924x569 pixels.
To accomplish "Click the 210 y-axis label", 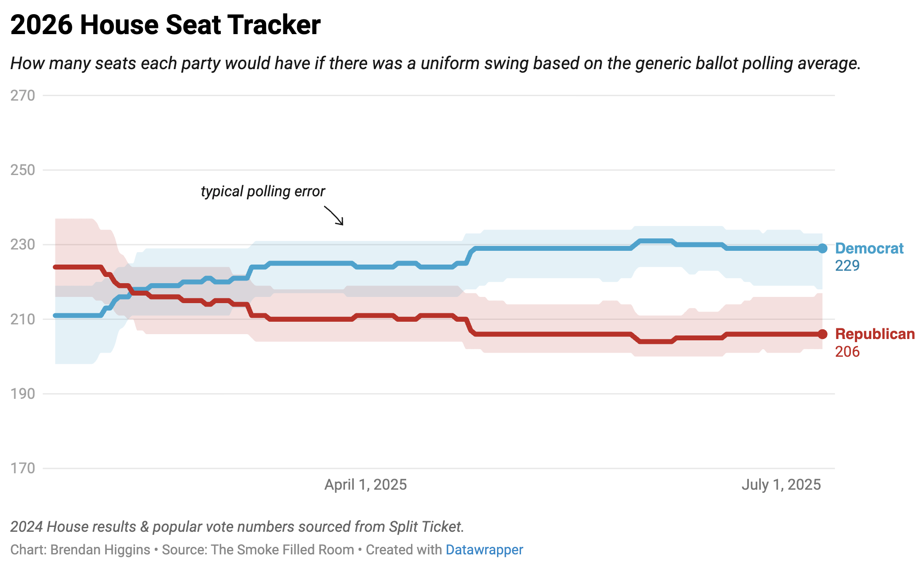I will coord(23,319).
